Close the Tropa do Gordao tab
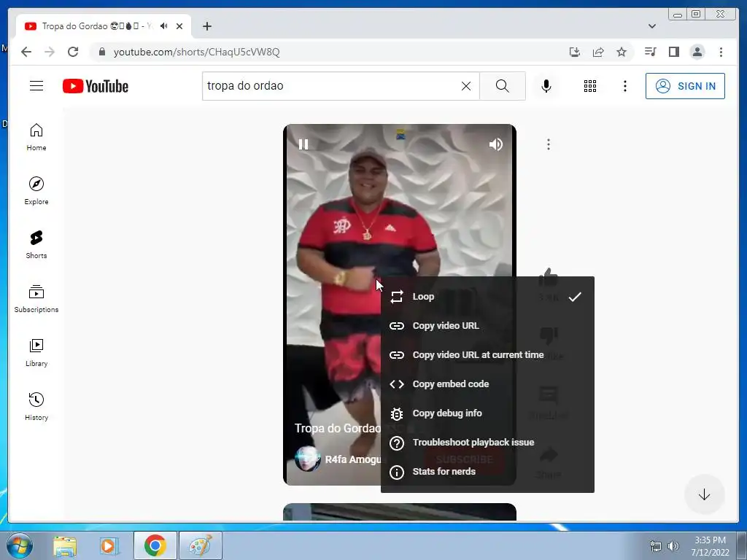Viewport: 747px width, 560px height. pos(179,26)
